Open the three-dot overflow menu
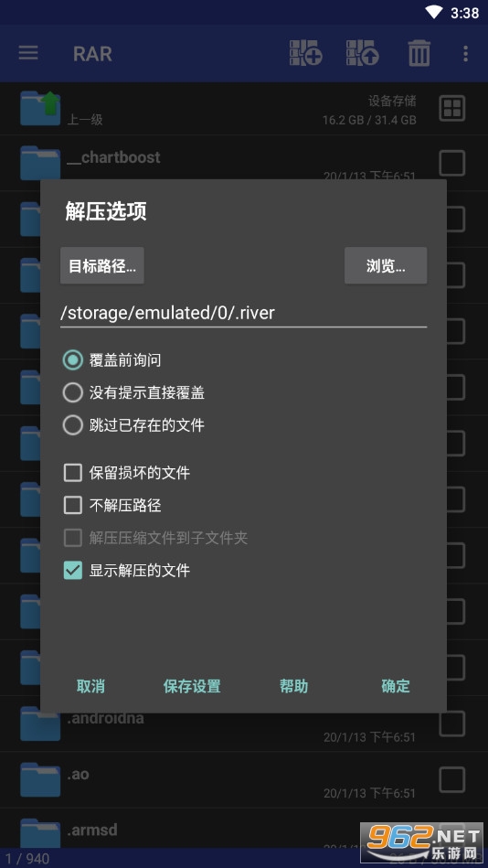 point(465,54)
